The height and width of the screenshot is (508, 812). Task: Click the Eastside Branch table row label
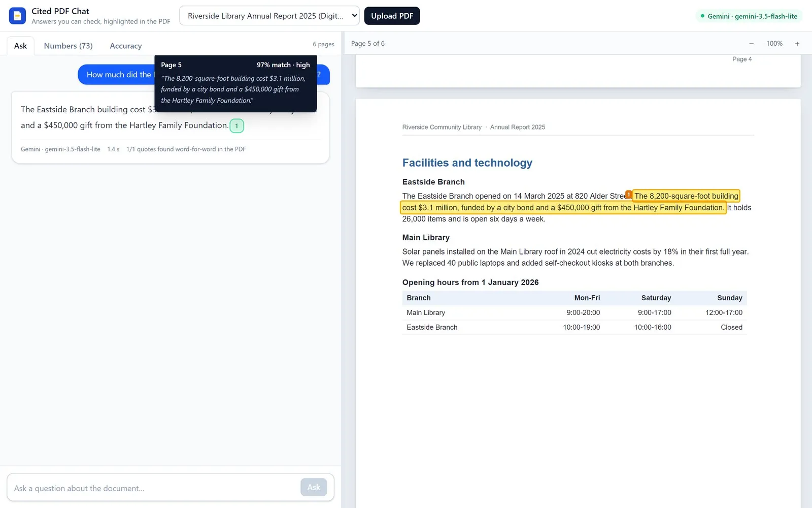[x=432, y=327]
